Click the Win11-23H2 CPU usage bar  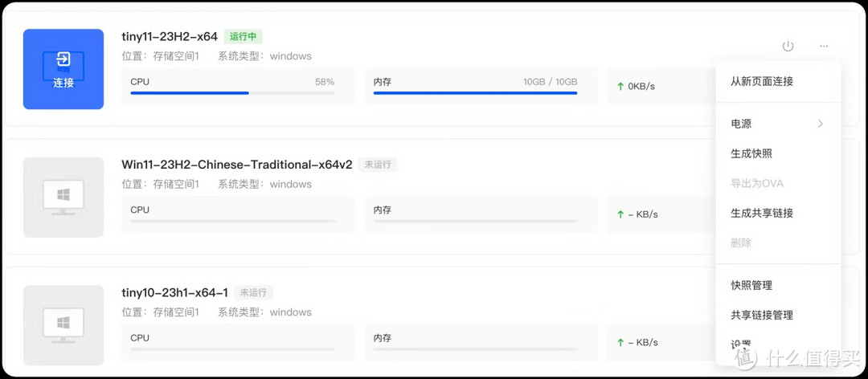tap(232, 221)
